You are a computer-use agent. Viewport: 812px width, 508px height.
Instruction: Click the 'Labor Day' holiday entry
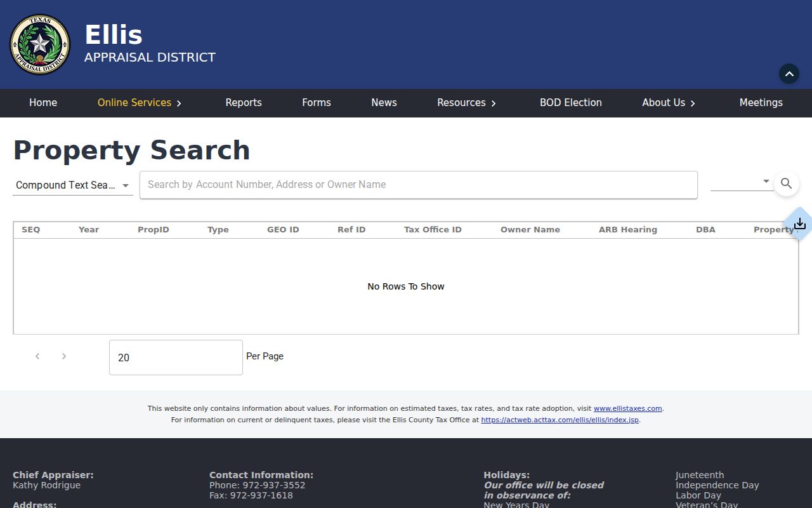point(698,495)
